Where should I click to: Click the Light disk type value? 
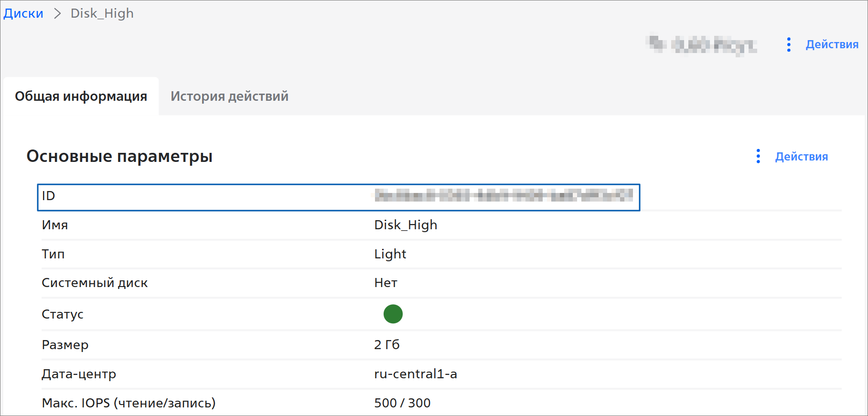coord(390,254)
